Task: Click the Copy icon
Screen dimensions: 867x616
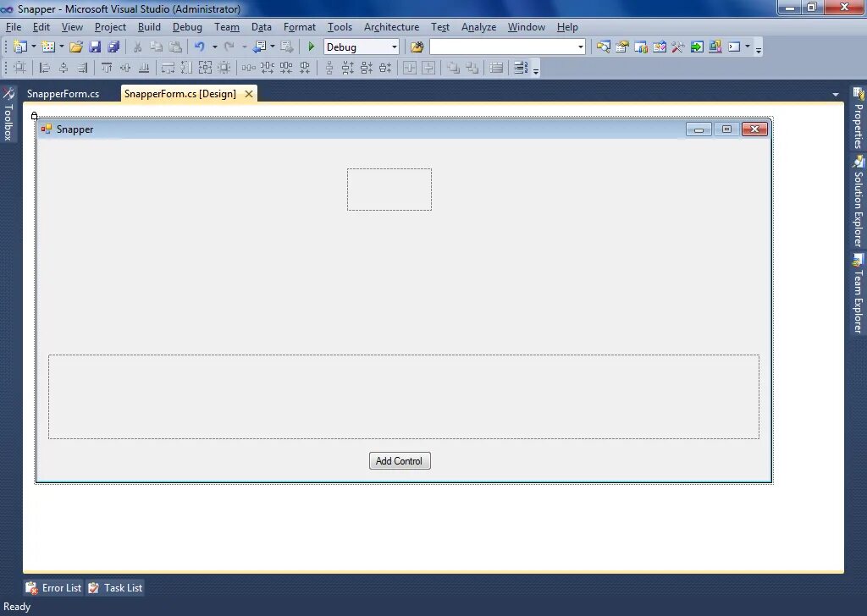Action: [x=156, y=47]
